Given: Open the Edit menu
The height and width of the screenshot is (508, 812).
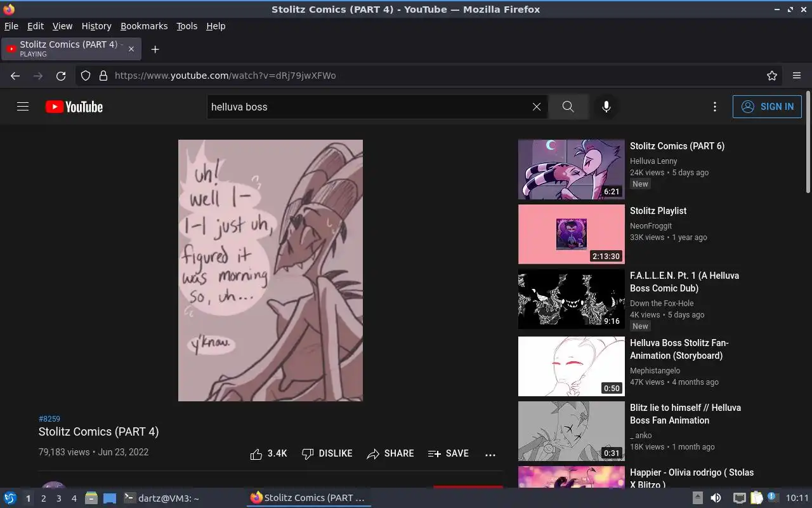Looking at the screenshot, I should click(36, 26).
